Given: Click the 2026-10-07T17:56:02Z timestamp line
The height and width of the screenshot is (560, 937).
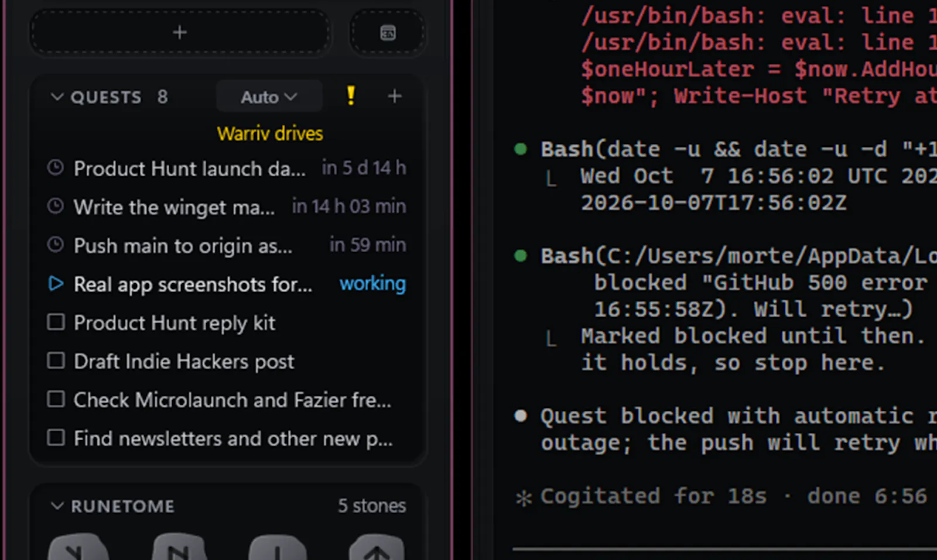Looking at the screenshot, I should [x=714, y=203].
